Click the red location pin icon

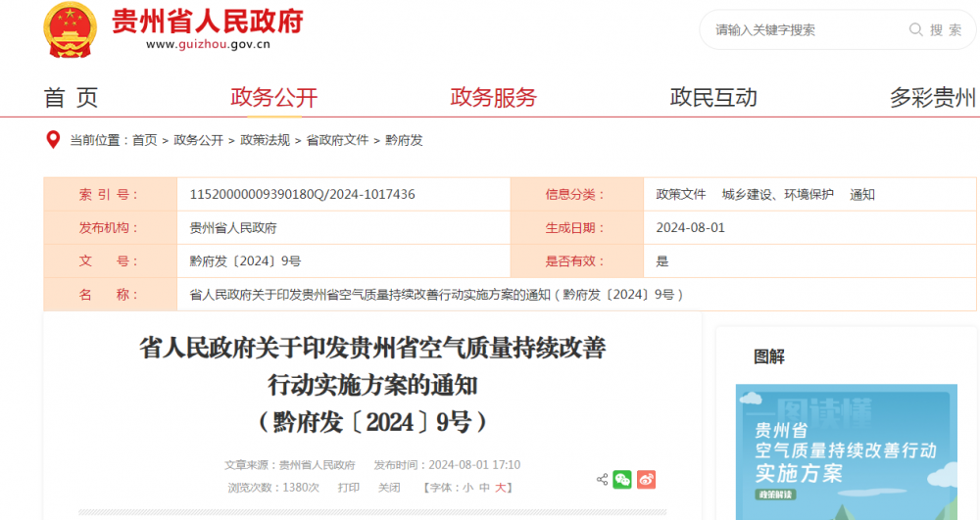[54, 140]
